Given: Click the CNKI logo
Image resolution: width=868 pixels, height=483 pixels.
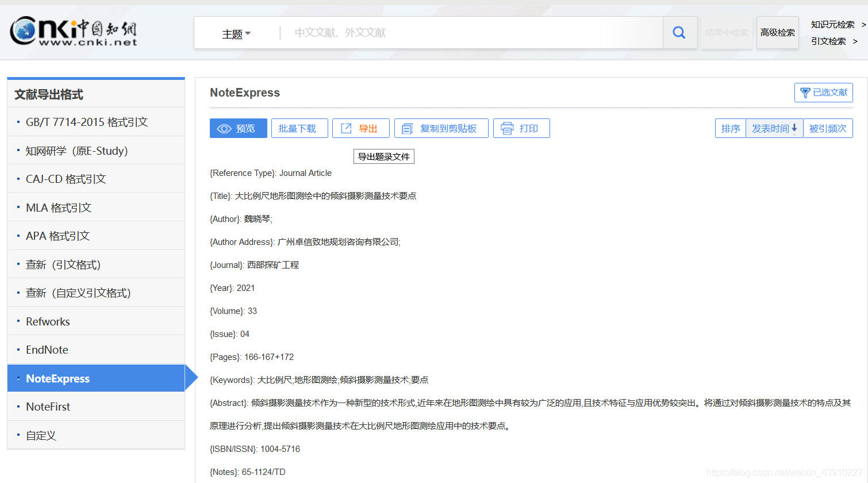Looking at the screenshot, I should click(x=74, y=32).
